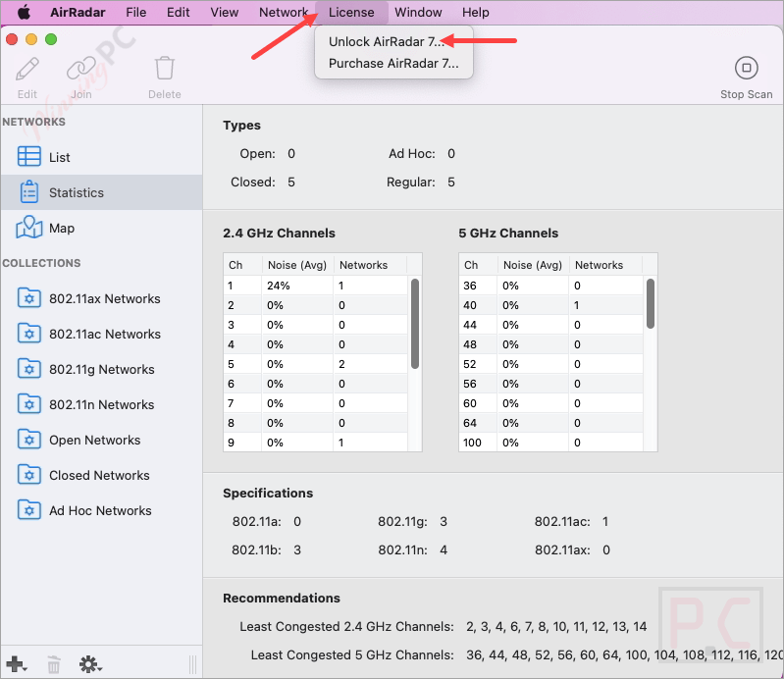Viewport: 784px width, 679px height.
Task: Click the red close window button
Action: 12,39
